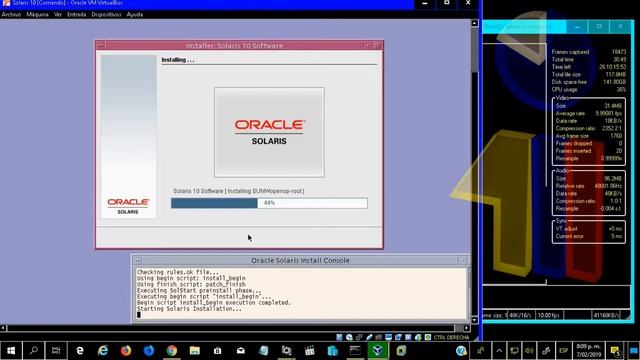Open Microsoft Store from the taskbar
The height and width of the screenshot is (360, 640).
click(x=218, y=350)
